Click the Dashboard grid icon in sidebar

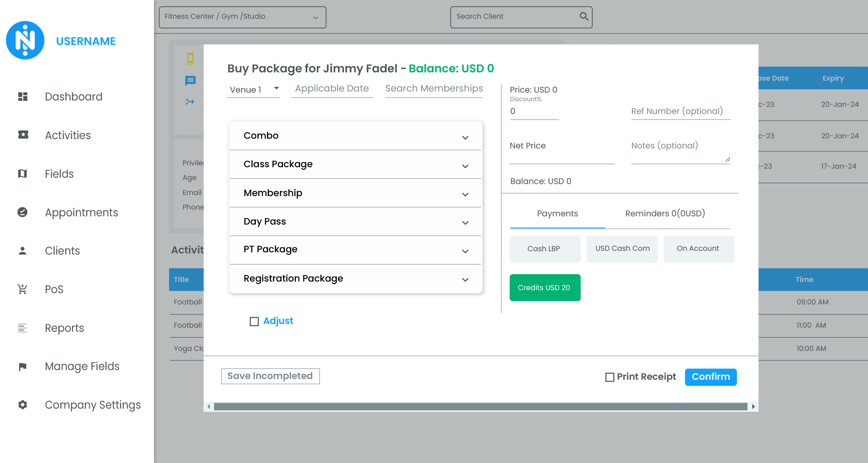pos(23,97)
